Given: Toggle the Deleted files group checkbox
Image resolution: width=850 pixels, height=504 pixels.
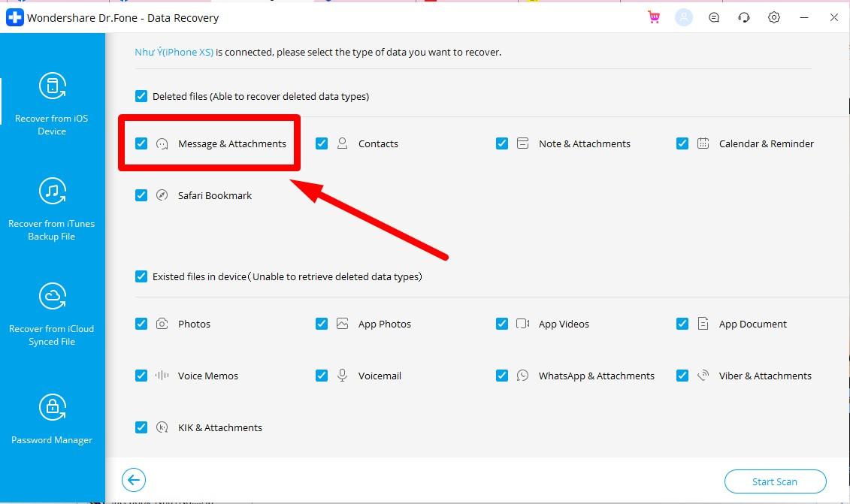Looking at the screenshot, I should click(141, 96).
